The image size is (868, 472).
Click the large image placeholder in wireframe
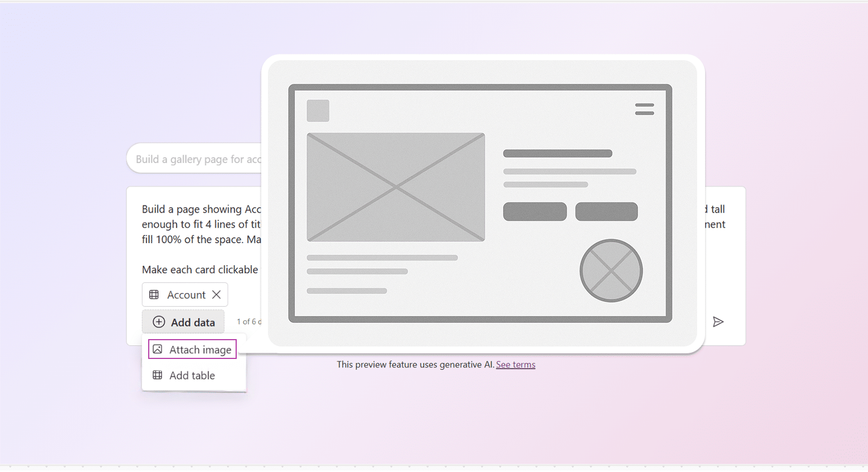[x=396, y=187]
